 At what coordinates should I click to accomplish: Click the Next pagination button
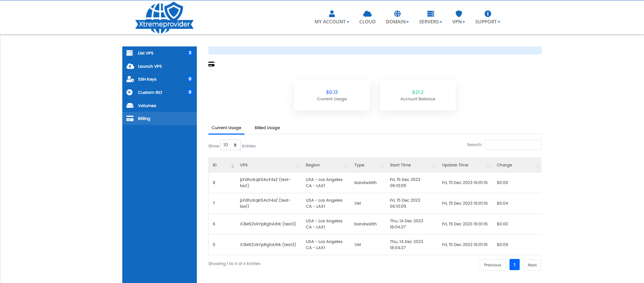tap(532, 265)
